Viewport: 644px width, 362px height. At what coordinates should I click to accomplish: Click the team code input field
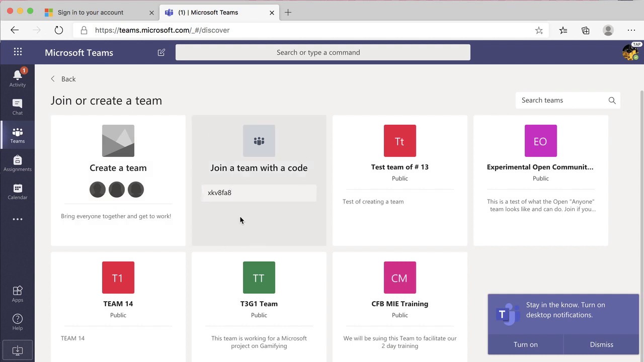pos(259,193)
